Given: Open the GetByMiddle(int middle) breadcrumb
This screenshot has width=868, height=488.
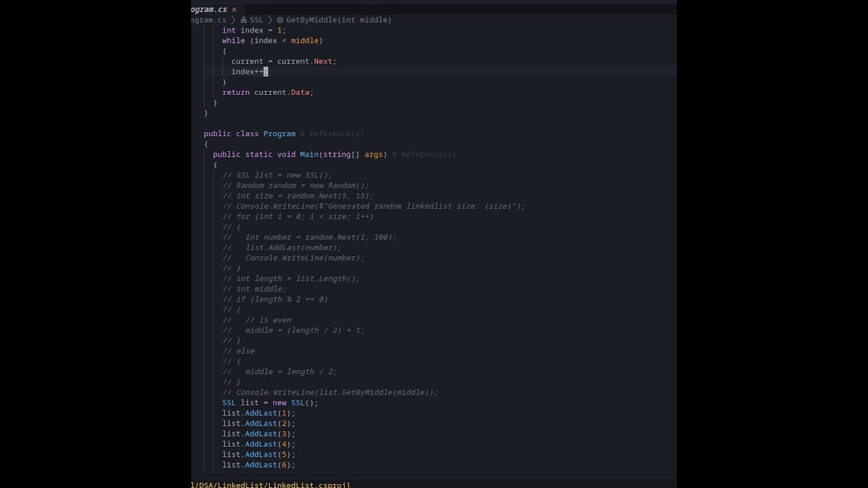Looking at the screenshot, I should (334, 20).
